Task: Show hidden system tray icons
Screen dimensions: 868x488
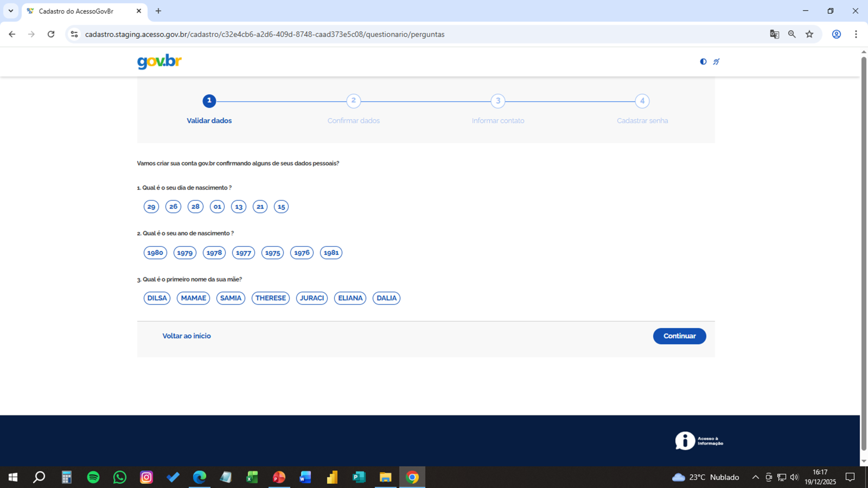Action: point(755,477)
